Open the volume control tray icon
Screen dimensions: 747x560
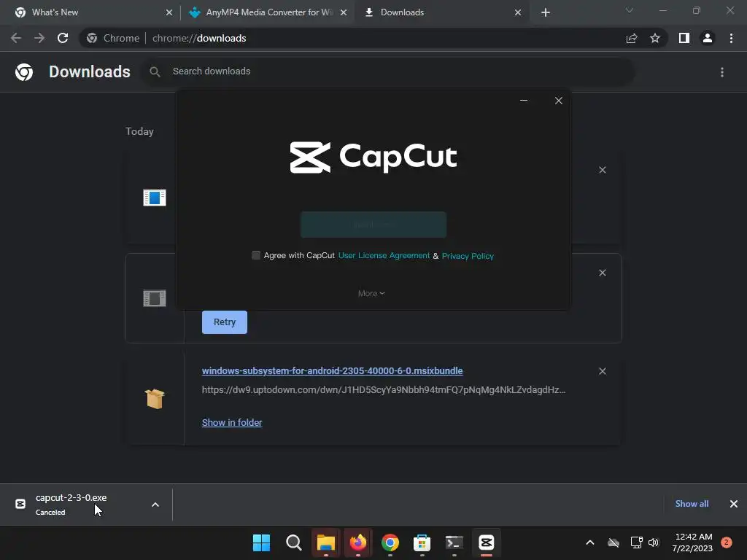(x=654, y=542)
